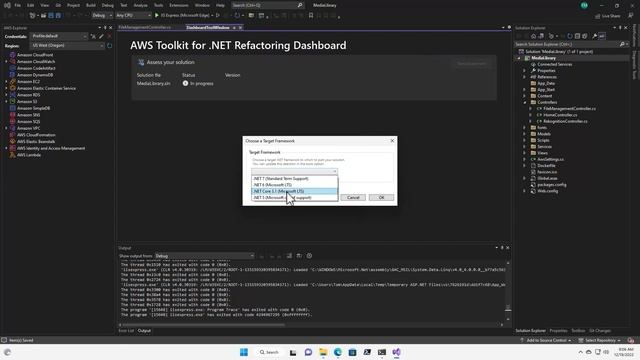Click the delete credentials profile red icon
This screenshot has height=360, width=640.
point(109,36)
